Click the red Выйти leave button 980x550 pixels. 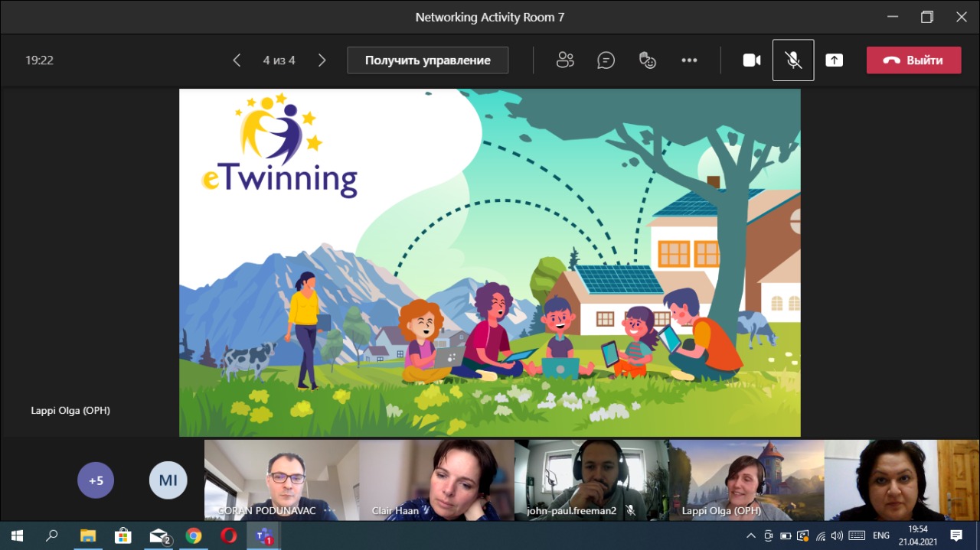pos(913,60)
